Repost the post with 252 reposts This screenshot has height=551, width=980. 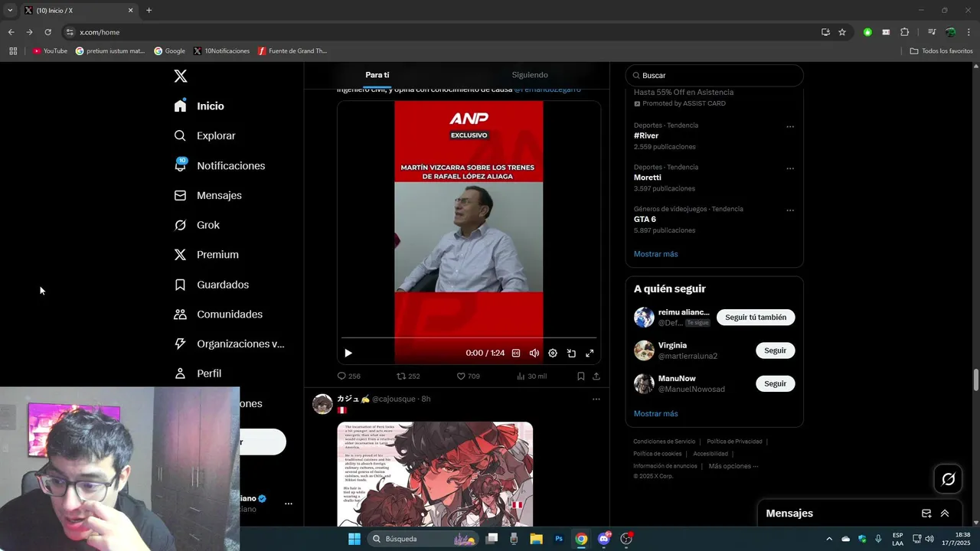(x=408, y=377)
